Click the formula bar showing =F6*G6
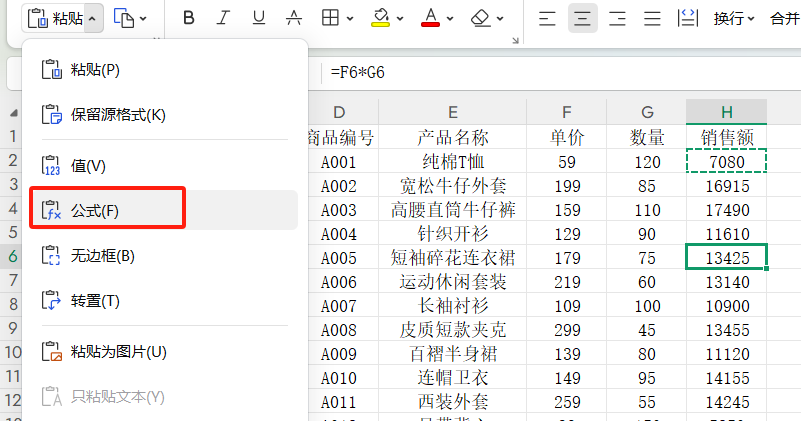The image size is (801, 421). click(x=550, y=73)
